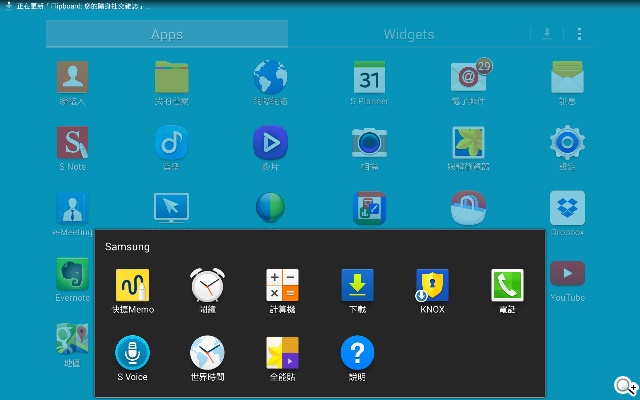Image resolution: width=640 pixels, height=400 pixels.
Task: Launch the KNOX security app
Action: point(432,286)
